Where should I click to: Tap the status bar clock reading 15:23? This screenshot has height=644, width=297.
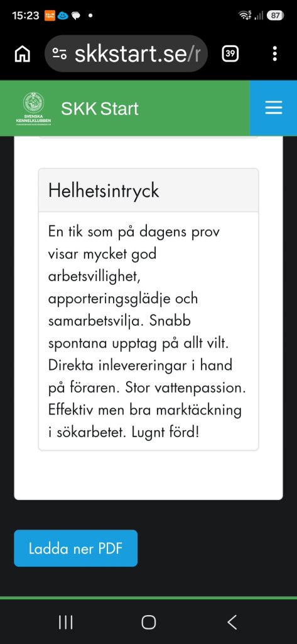point(26,16)
